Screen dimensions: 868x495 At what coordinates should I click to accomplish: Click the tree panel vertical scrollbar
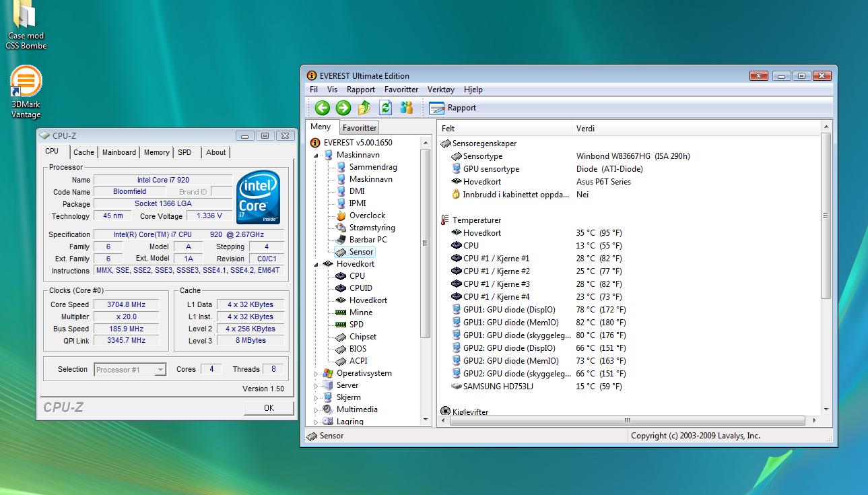coord(425,279)
